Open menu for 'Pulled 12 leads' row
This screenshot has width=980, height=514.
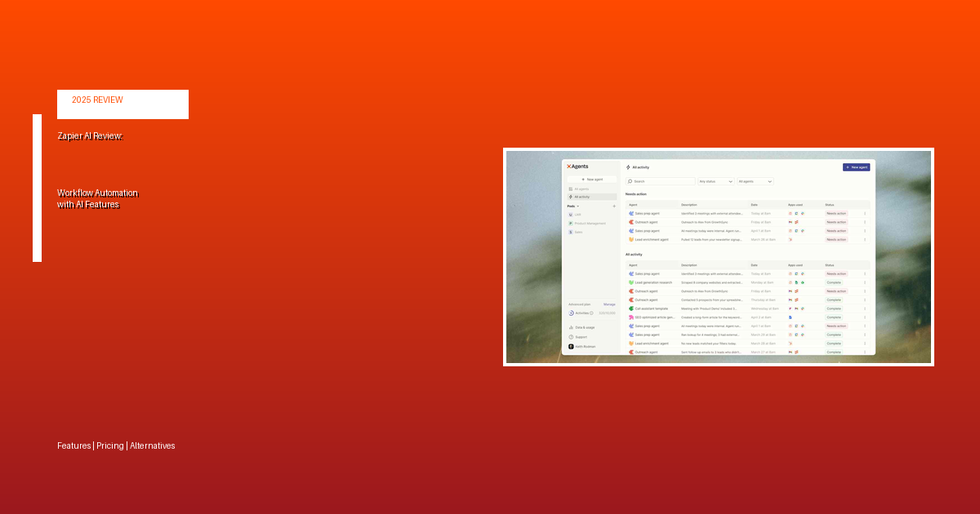(x=865, y=240)
